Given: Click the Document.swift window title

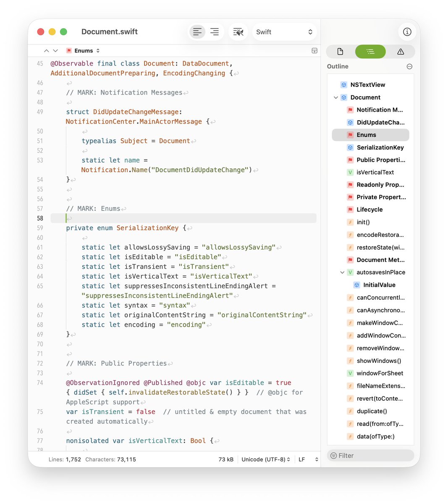Looking at the screenshot, I should tap(110, 32).
